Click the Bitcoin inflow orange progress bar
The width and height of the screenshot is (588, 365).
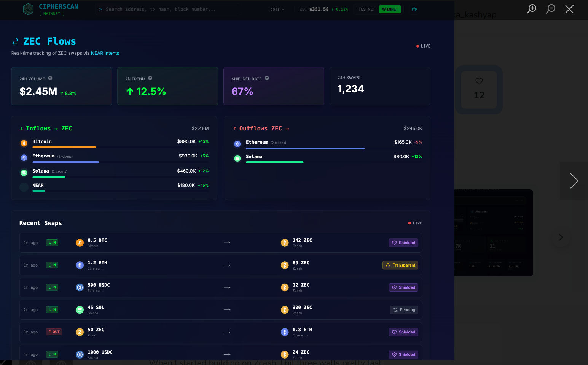point(64,147)
